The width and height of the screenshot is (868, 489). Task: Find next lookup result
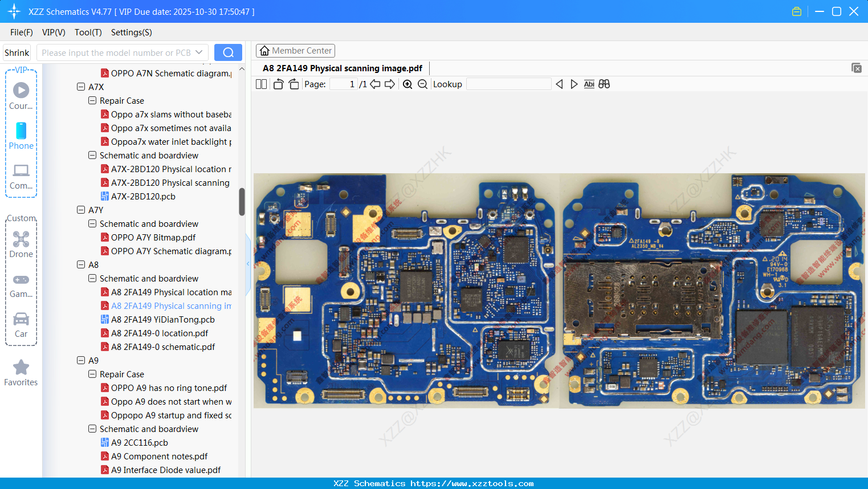(x=574, y=84)
